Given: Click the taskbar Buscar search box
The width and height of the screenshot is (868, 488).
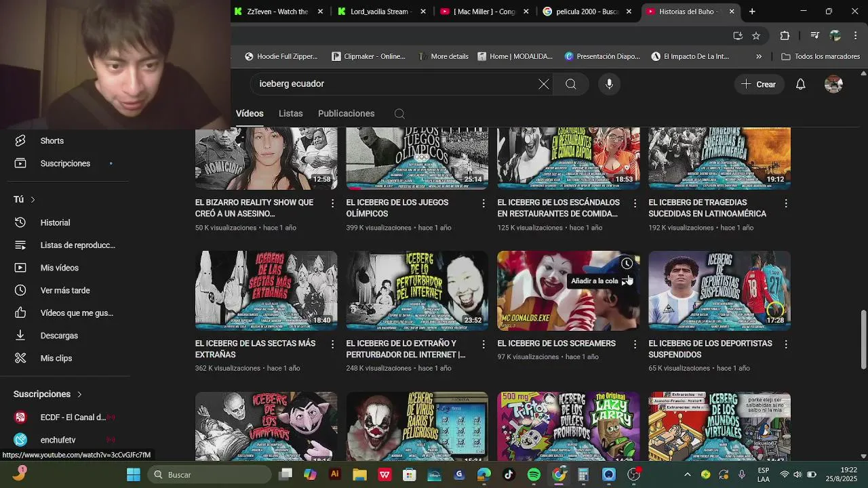Looking at the screenshot, I should tap(211, 474).
